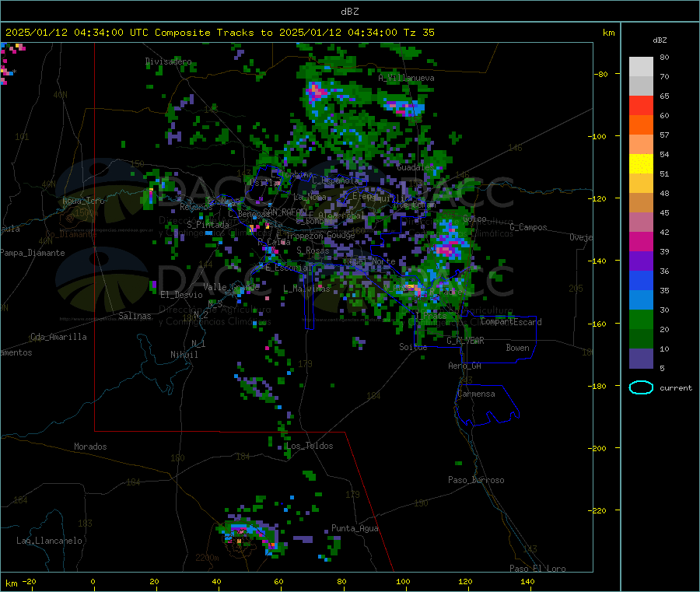Click the 'Soitue' map label
Viewport: 700px width, 592px height.
413,347
